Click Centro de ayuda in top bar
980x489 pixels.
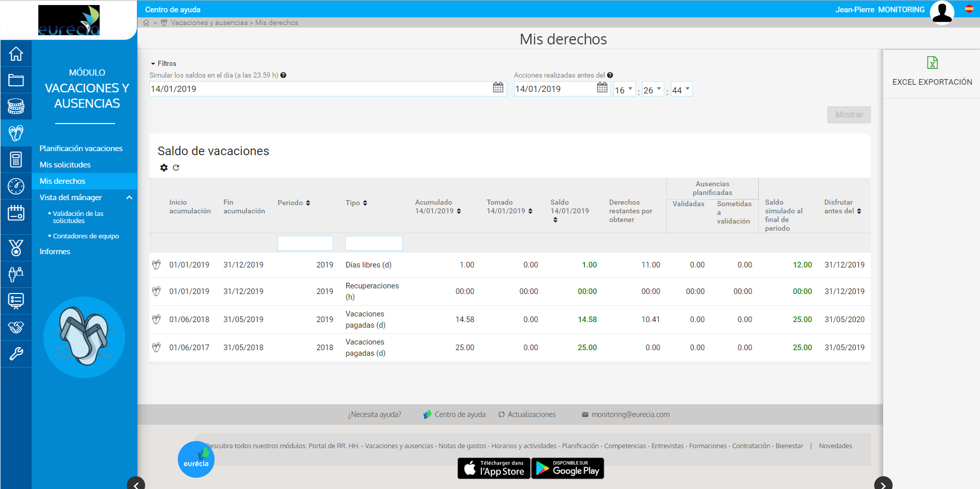(173, 10)
